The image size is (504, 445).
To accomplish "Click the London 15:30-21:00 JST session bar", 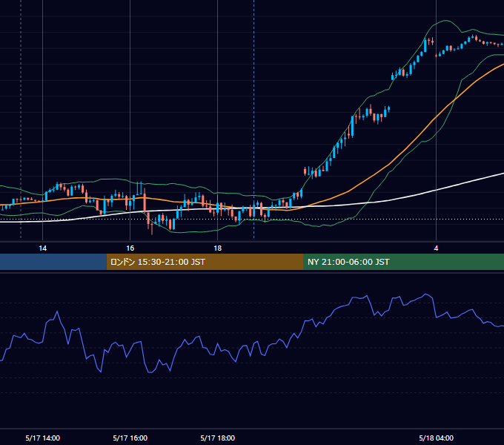I will pyautogui.click(x=205, y=262).
